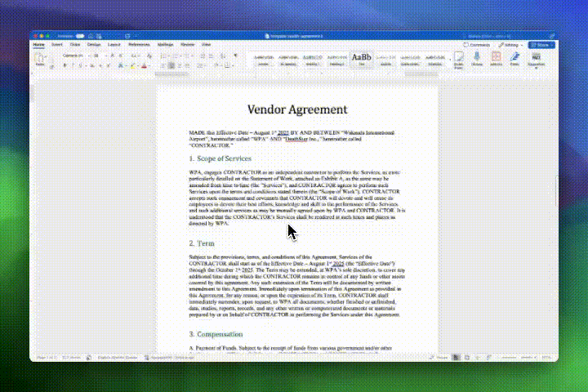Screen dimensions: 588x392
Task: Open the Add-ins icon
Action: tap(496, 60)
